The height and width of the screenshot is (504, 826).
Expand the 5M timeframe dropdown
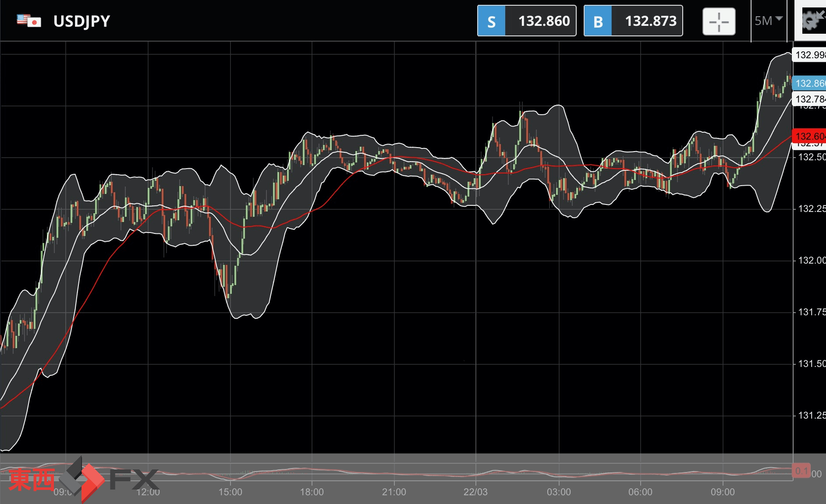pos(768,21)
